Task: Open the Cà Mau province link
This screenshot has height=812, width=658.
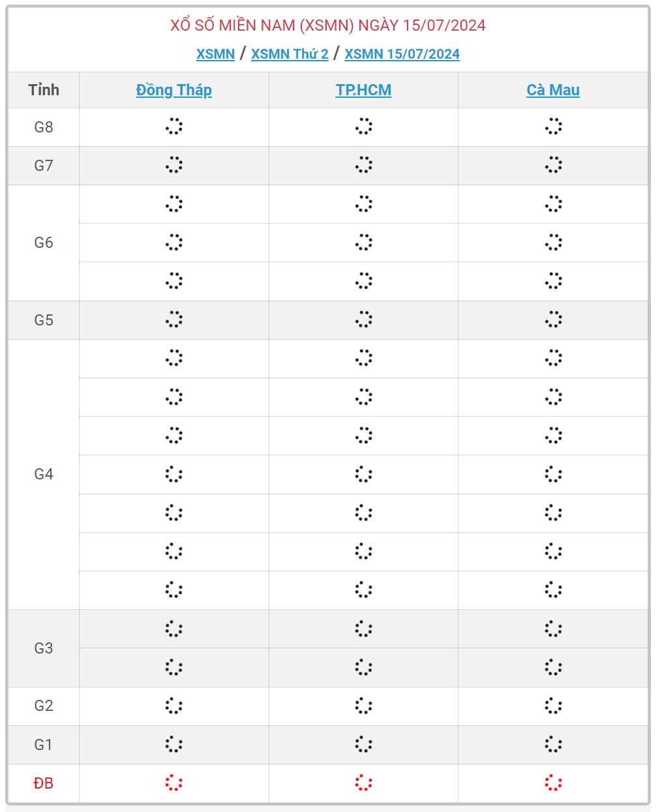Action: click(553, 90)
